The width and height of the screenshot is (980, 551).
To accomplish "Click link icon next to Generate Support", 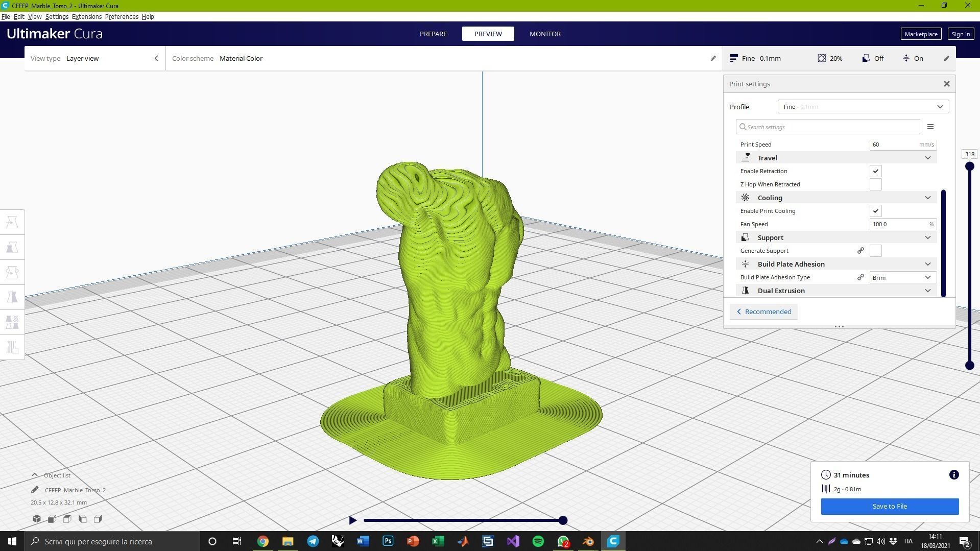I will 861,251.
